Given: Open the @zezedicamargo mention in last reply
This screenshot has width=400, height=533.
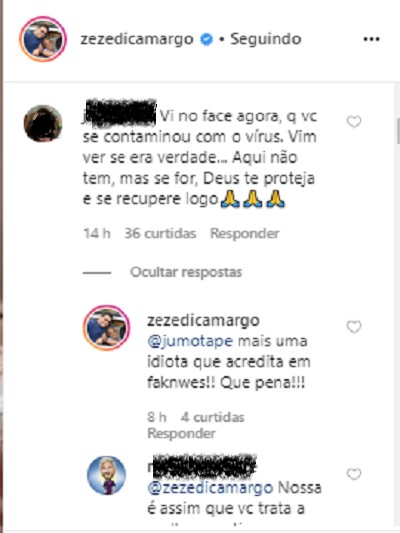Looking at the screenshot, I should pyautogui.click(x=210, y=488).
